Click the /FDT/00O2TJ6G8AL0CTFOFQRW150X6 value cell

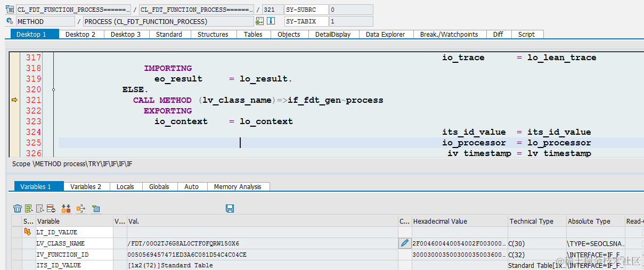point(262,243)
